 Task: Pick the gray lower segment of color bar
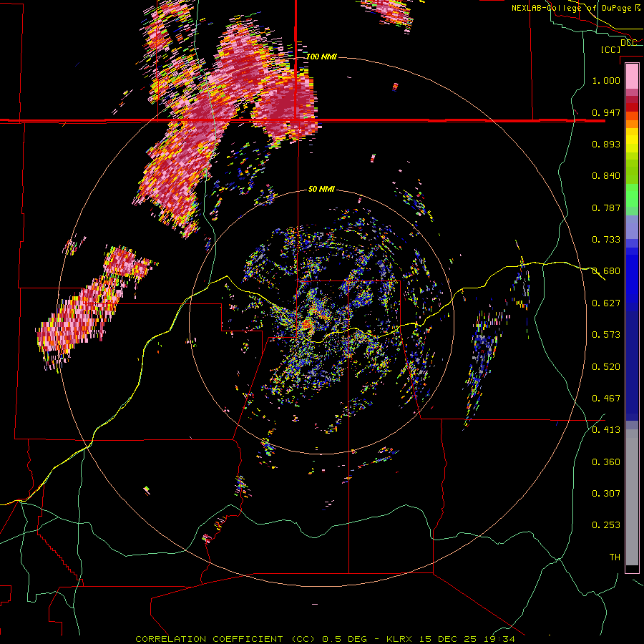tap(632, 497)
